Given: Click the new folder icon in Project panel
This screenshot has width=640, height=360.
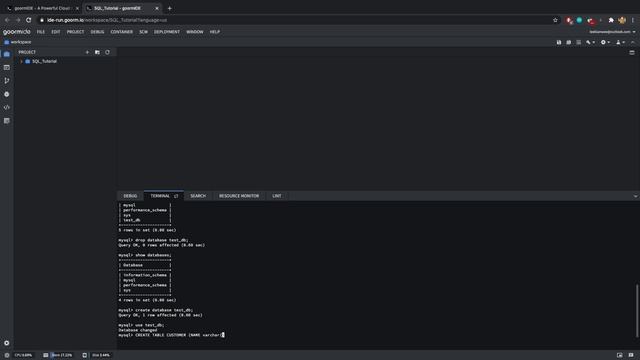Looking at the screenshot, I should (97, 52).
